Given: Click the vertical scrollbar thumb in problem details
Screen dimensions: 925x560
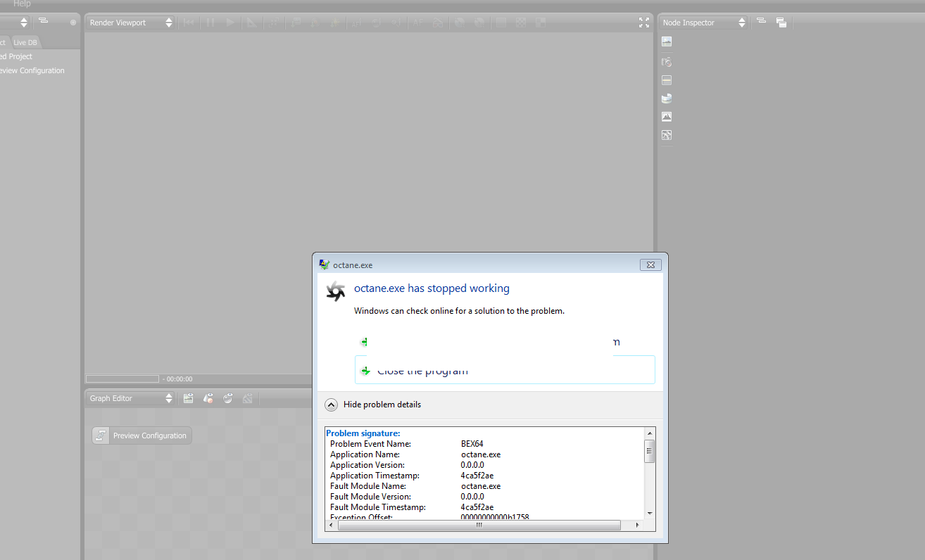Looking at the screenshot, I should pos(650,451).
